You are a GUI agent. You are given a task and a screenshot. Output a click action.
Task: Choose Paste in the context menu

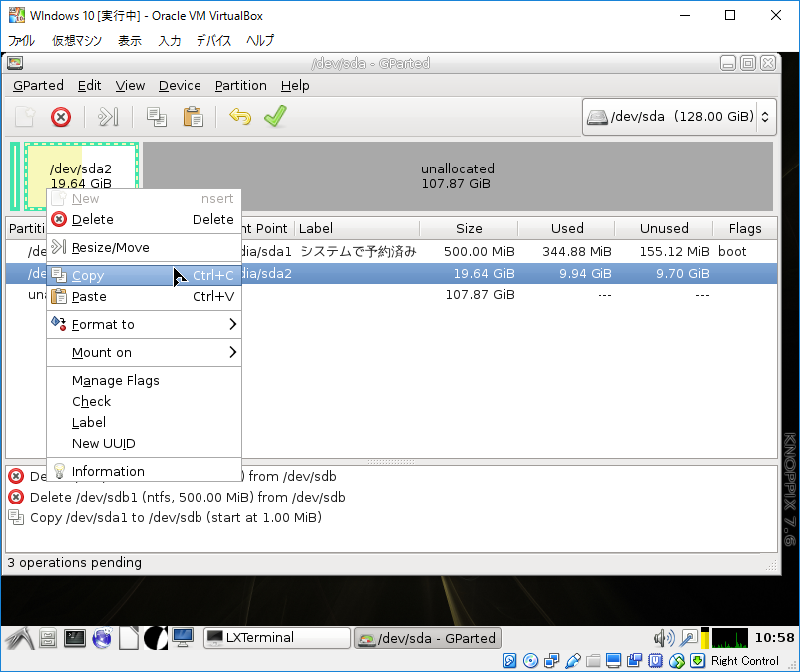[144, 297]
